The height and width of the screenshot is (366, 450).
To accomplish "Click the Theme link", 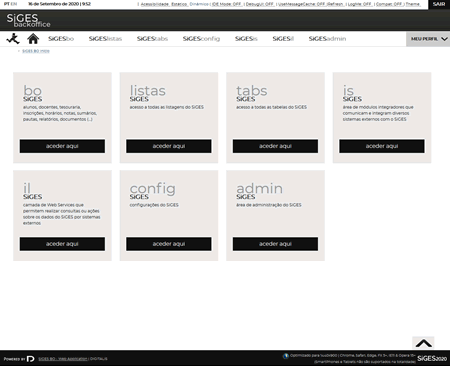I will (x=413, y=4).
